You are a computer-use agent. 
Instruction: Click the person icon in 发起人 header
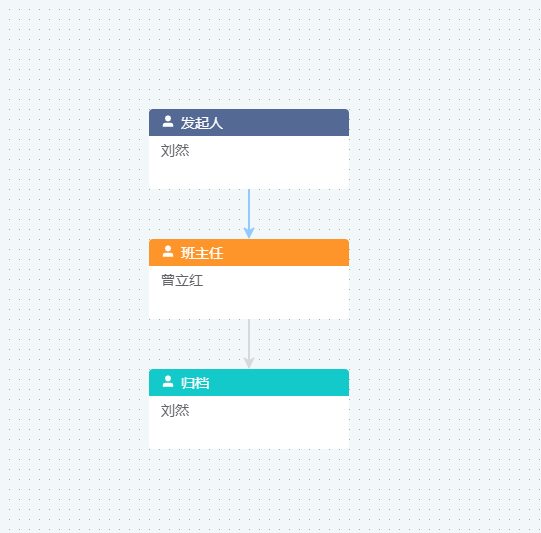click(168, 121)
